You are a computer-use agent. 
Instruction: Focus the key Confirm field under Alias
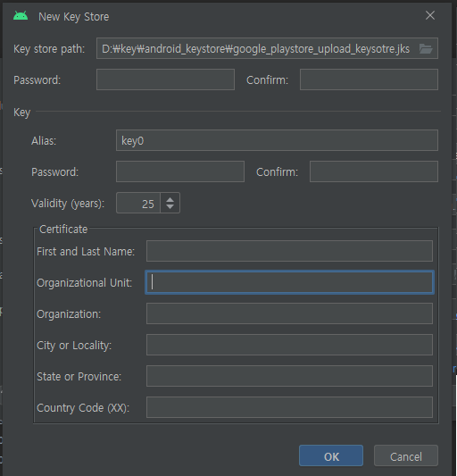pyautogui.click(x=374, y=171)
